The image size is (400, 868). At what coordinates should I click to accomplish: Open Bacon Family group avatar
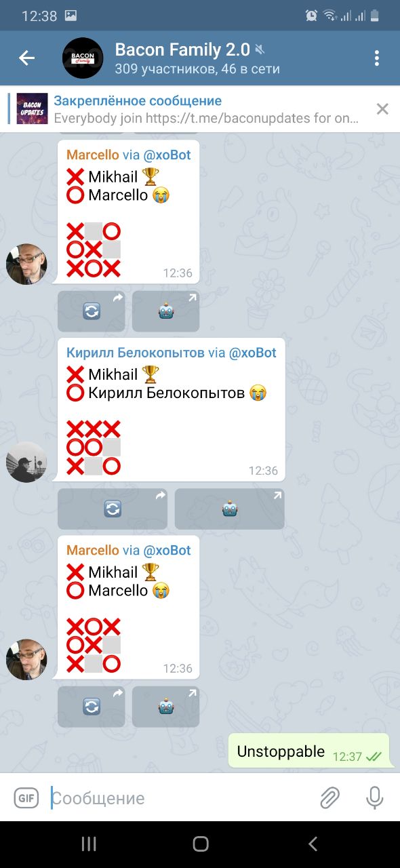[83, 58]
